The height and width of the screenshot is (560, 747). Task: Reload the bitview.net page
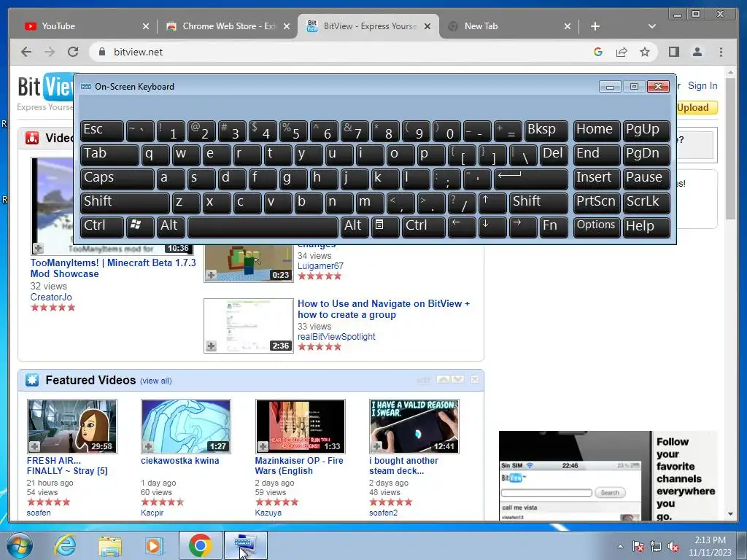73,52
